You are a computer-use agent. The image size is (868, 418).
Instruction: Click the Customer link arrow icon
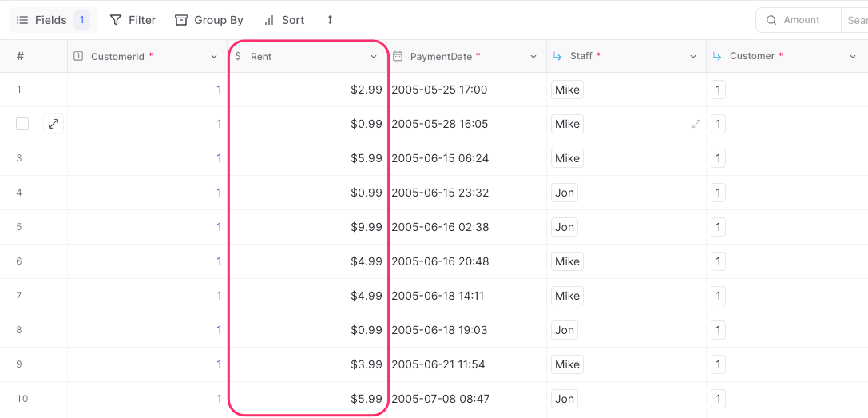pos(717,56)
